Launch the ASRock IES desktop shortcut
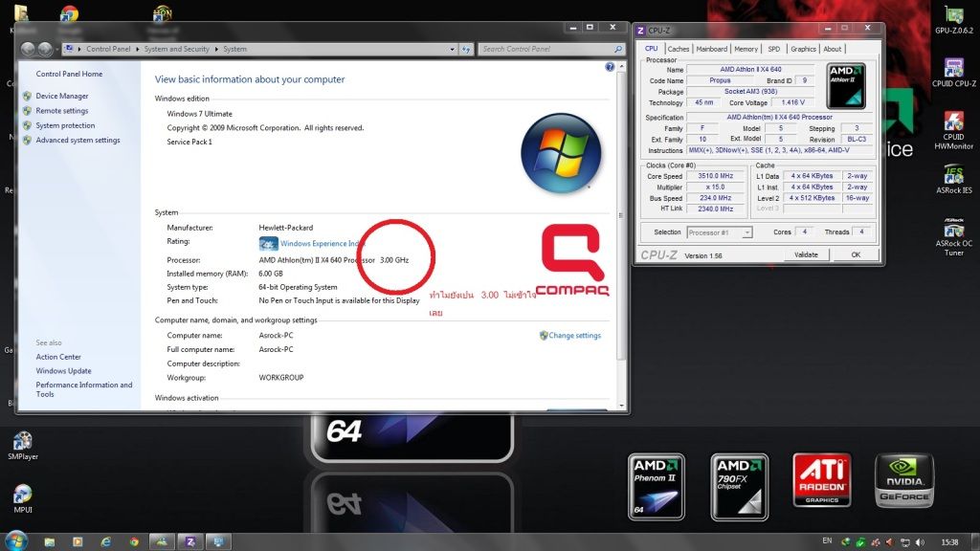The width and height of the screenshot is (980, 551). click(x=953, y=175)
